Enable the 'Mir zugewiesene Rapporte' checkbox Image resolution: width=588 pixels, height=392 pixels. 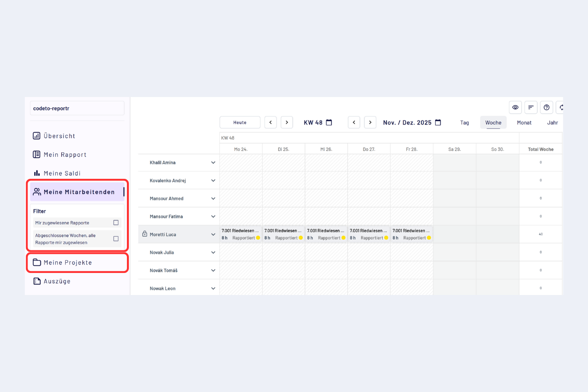(x=116, y=222)
